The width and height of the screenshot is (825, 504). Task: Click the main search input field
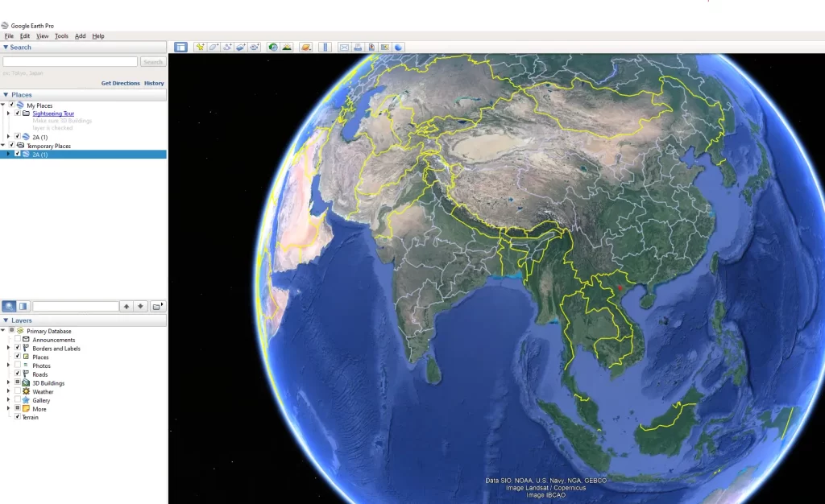click(x=70, y=62)
